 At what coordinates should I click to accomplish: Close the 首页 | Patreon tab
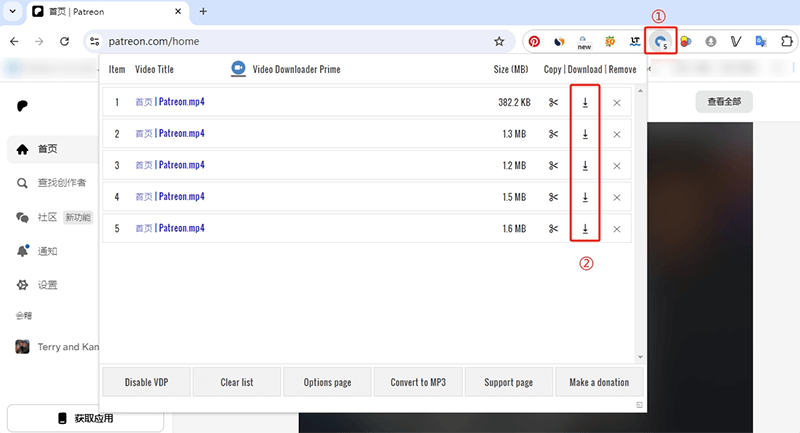tap(178, 11)
